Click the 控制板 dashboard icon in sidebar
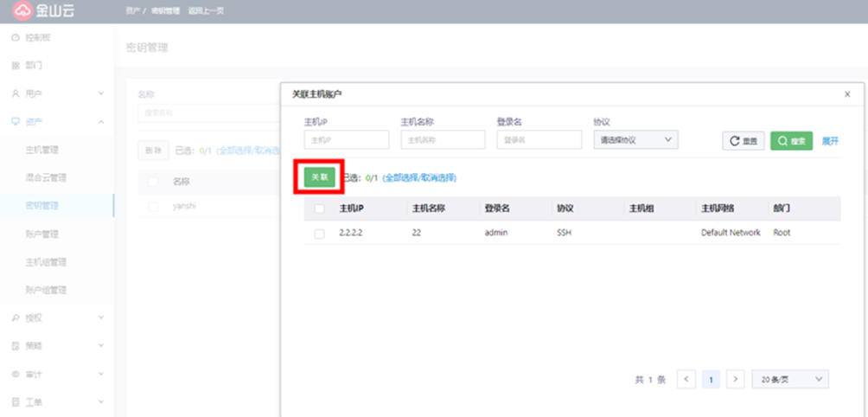This screenshot has width=868, height=417. 16,39
